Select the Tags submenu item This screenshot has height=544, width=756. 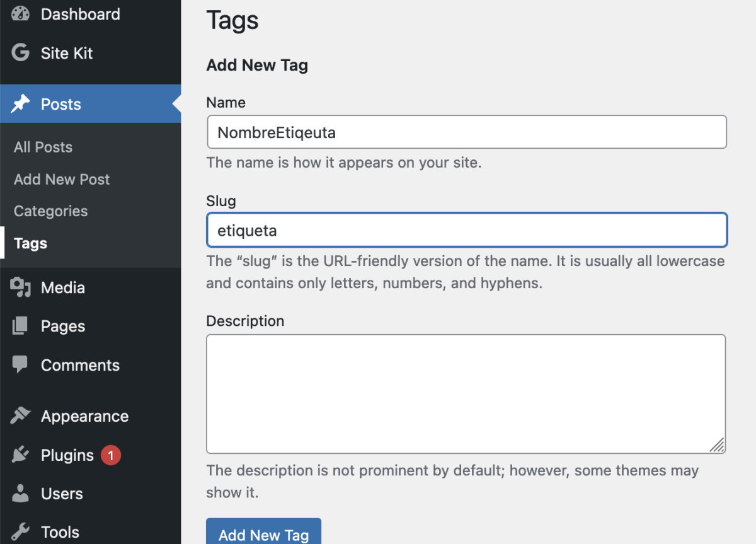tap(30, 243)
